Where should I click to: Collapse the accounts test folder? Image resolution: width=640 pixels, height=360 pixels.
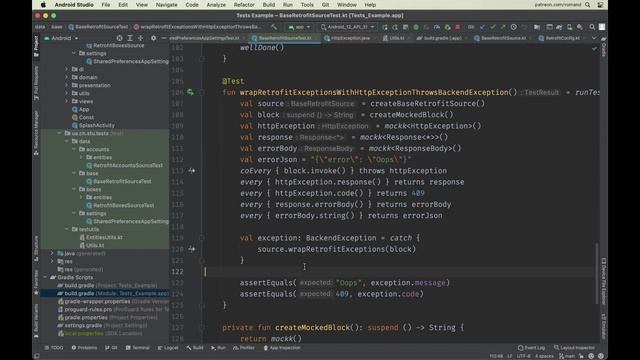[74, 149]
